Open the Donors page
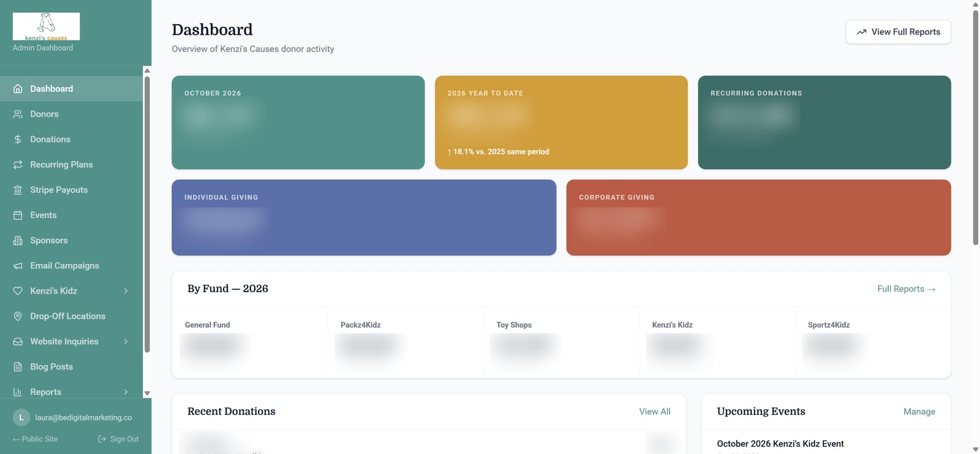Screen dimensions: 980x454 (71, 114)
